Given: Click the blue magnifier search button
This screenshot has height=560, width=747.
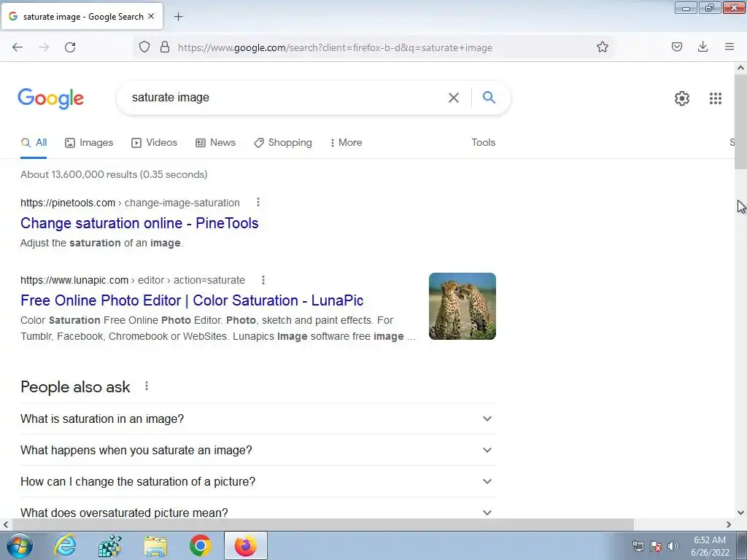Looking at the screenshot, I should 489,97.
